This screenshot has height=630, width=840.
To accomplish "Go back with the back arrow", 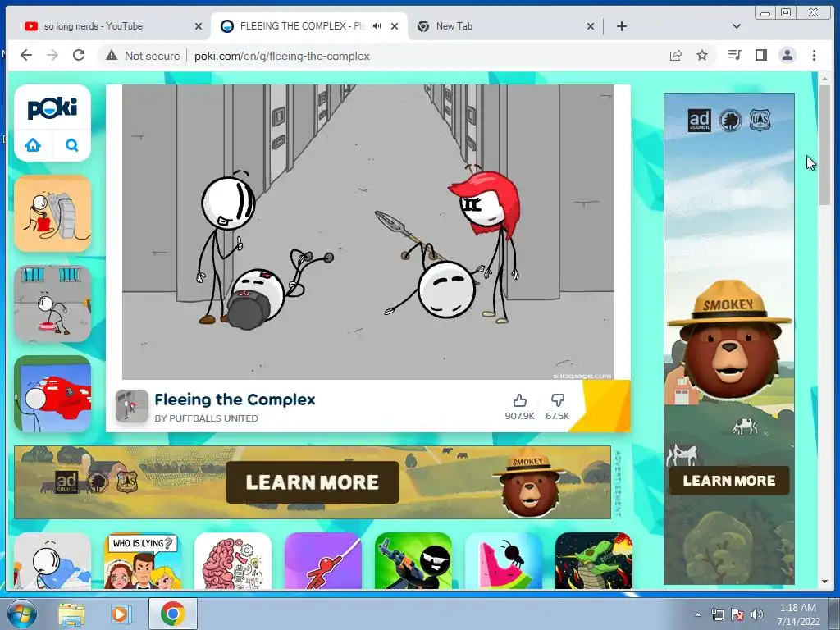I will click(x=26, y=55).
